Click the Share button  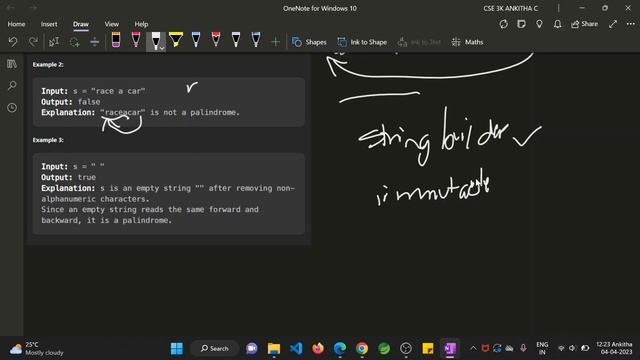584,24
